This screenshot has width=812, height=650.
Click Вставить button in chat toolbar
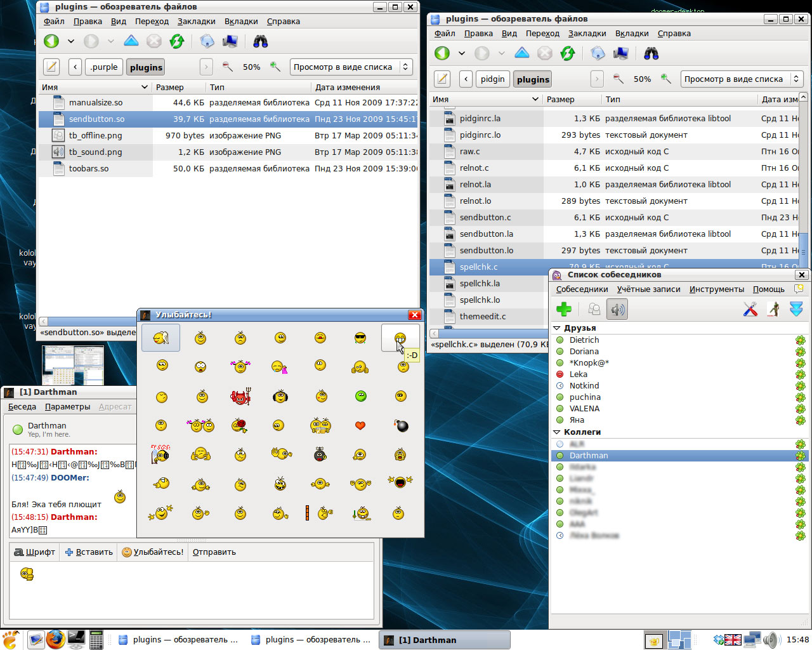point(89,552)
